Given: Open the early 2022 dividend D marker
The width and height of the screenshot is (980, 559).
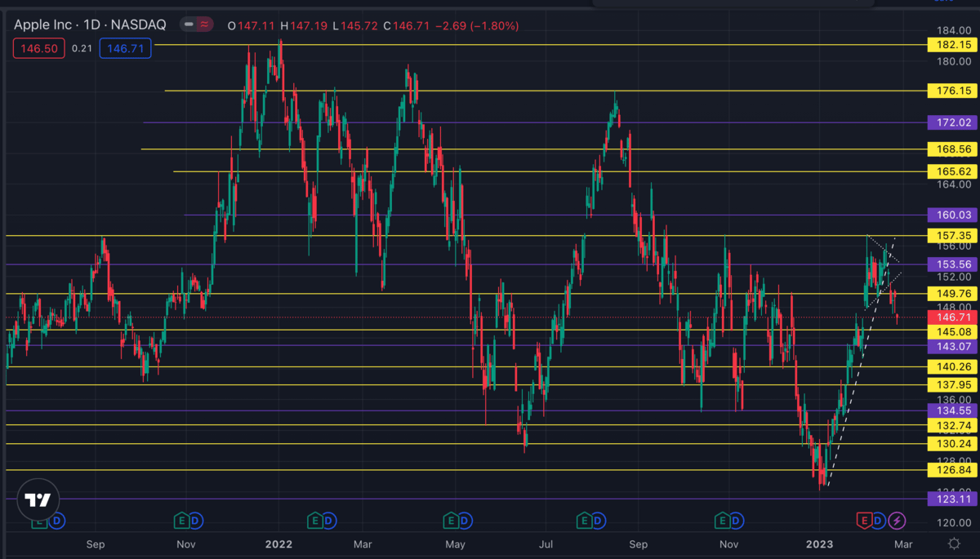Looking at the screenshot, I should tap(328, 520).
